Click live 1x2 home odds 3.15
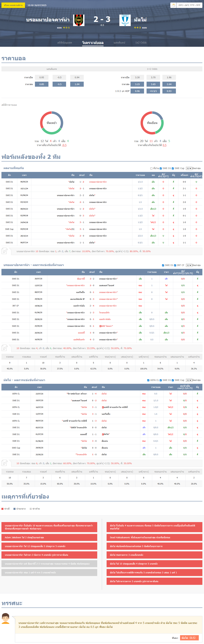The height and width of the screenshot is (644, 204). (x=137, y=84)
